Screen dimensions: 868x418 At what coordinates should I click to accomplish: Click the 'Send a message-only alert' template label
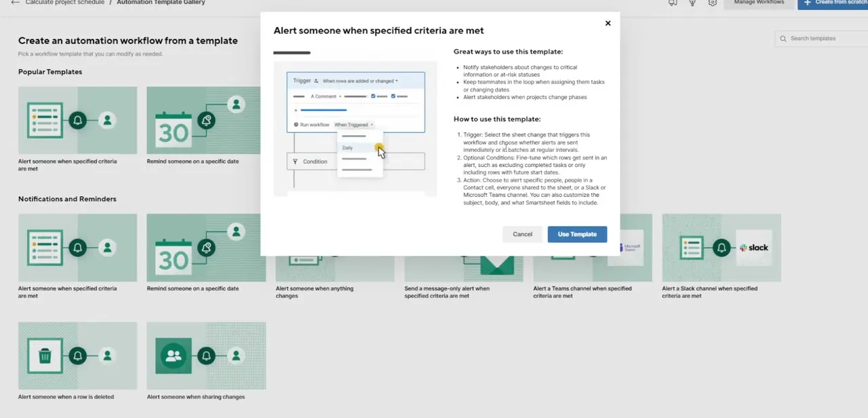click(x=447, y=292)
